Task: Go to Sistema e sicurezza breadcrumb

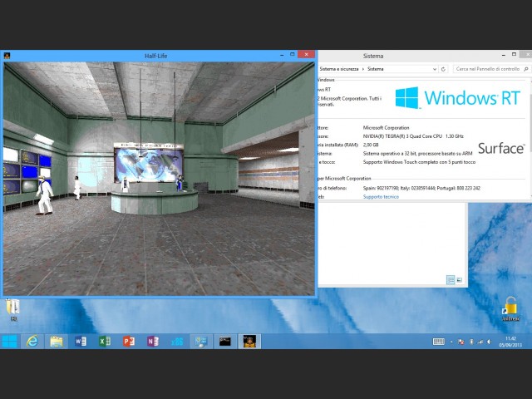Action: point(338,69)
